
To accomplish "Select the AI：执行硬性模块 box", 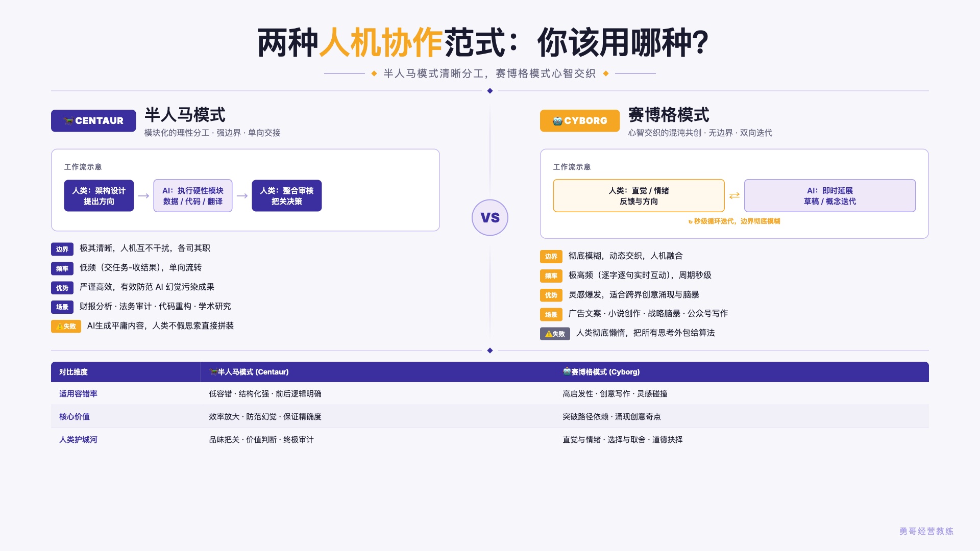I will click(193, 196).
